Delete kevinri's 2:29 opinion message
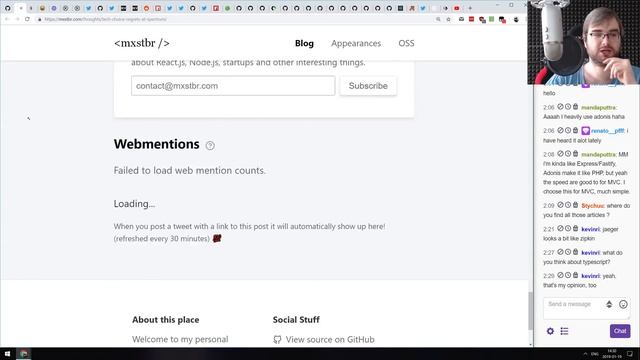Screen dimensions: 640x360 (575, 276)
